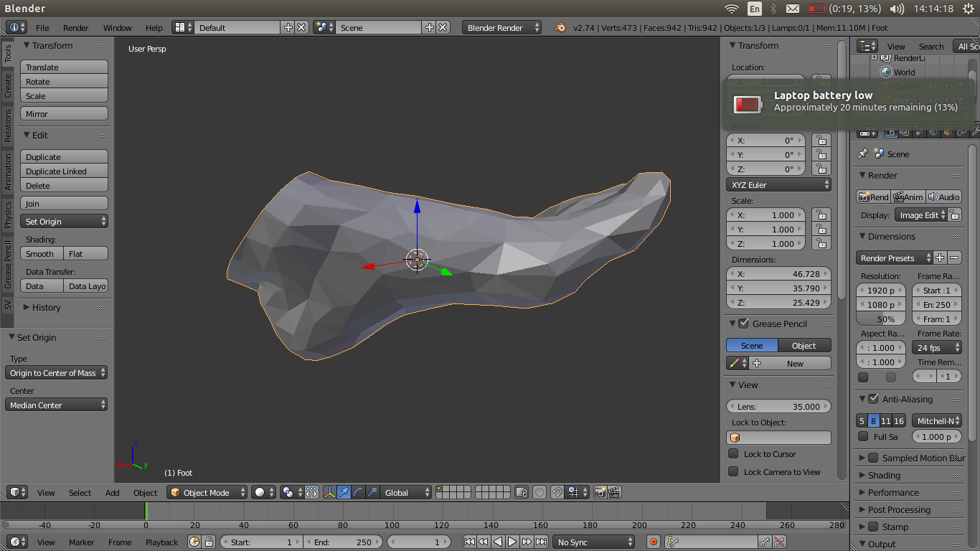
Task: Select the rotate manipulator in the viewport header
Action: coord(357,492)
